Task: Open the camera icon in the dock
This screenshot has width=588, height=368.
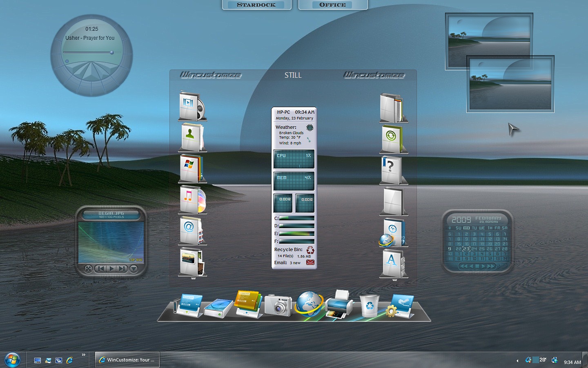Action: [x=278, y=305]
